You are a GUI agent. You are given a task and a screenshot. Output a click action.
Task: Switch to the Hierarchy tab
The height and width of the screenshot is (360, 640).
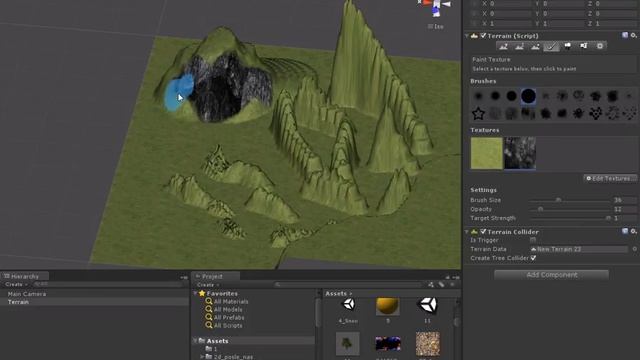pos(24,276)
